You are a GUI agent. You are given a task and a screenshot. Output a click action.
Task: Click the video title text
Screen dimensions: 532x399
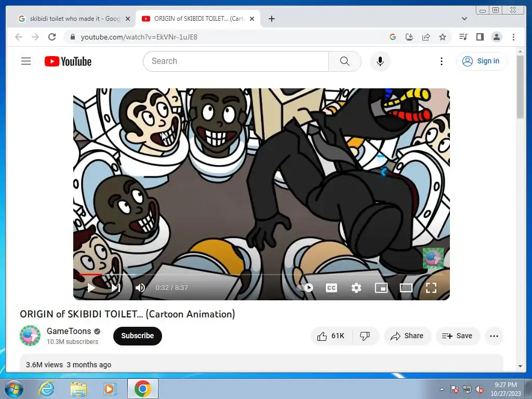coord(127,314)
